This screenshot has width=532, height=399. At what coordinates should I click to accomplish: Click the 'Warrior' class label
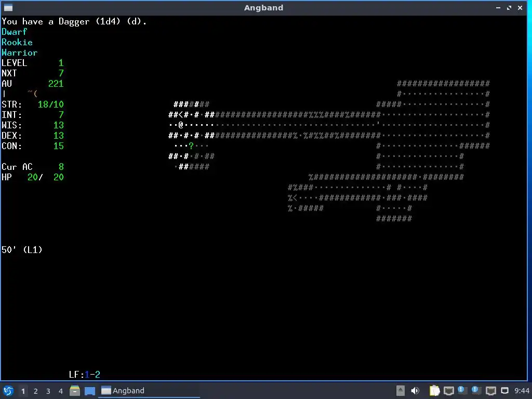pos(19,52)
